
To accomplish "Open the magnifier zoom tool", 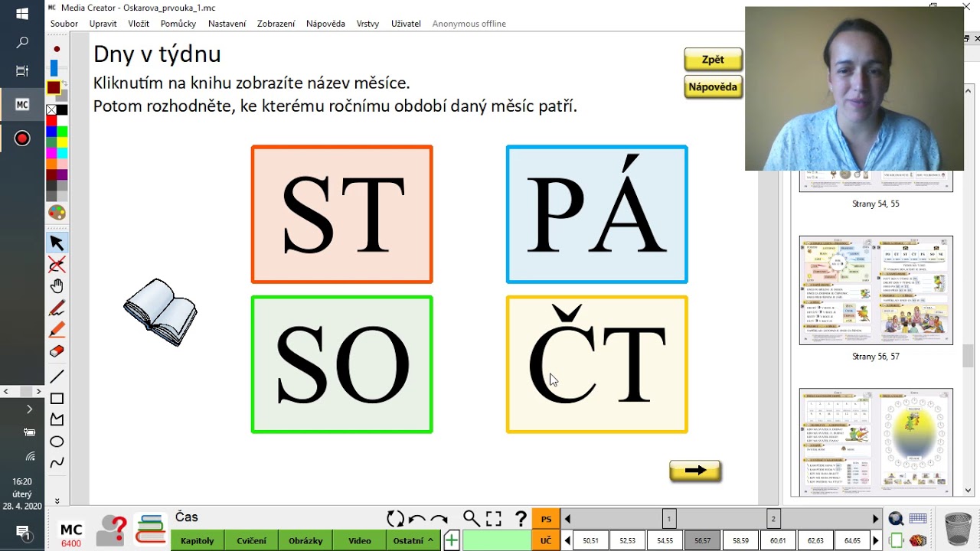I will (x=471, y=519).
